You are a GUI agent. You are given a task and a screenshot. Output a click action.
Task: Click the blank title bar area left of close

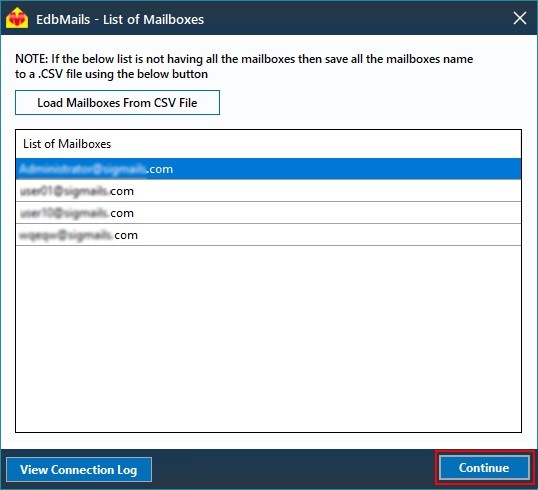point(357,19)
